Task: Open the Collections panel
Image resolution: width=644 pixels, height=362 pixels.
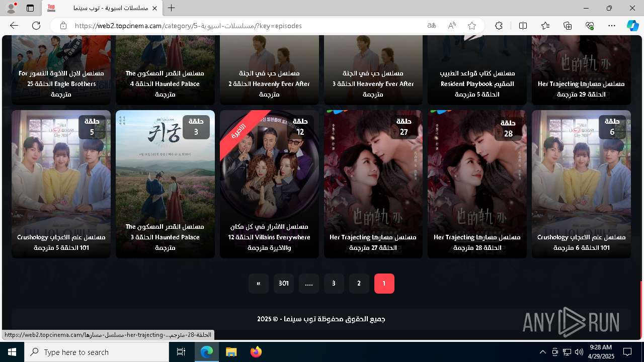Action: point(568,26)
